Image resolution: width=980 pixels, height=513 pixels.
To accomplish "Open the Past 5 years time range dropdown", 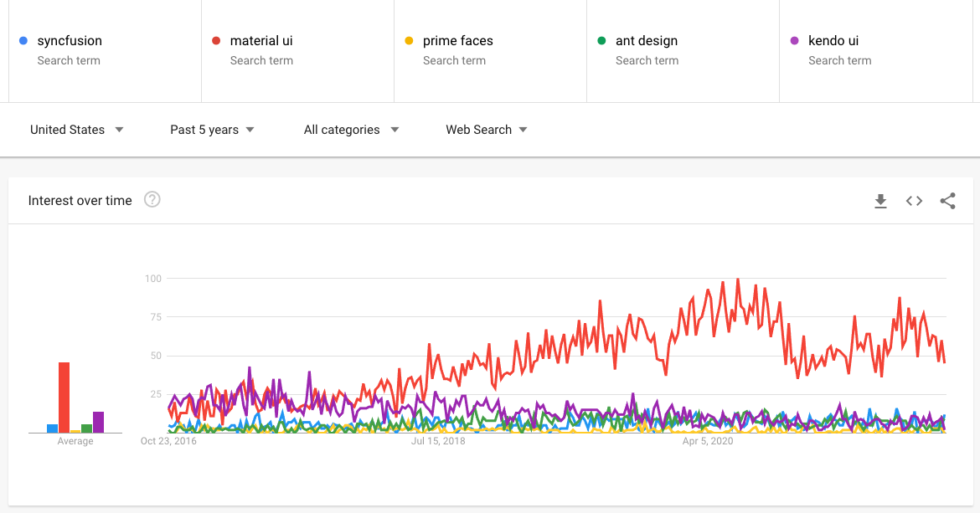I will (211, 130).
